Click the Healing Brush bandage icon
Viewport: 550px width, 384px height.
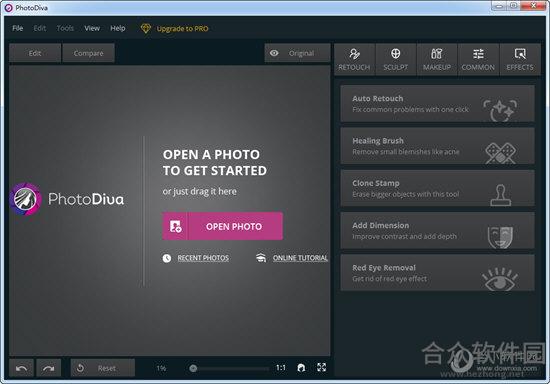(501, 153)
